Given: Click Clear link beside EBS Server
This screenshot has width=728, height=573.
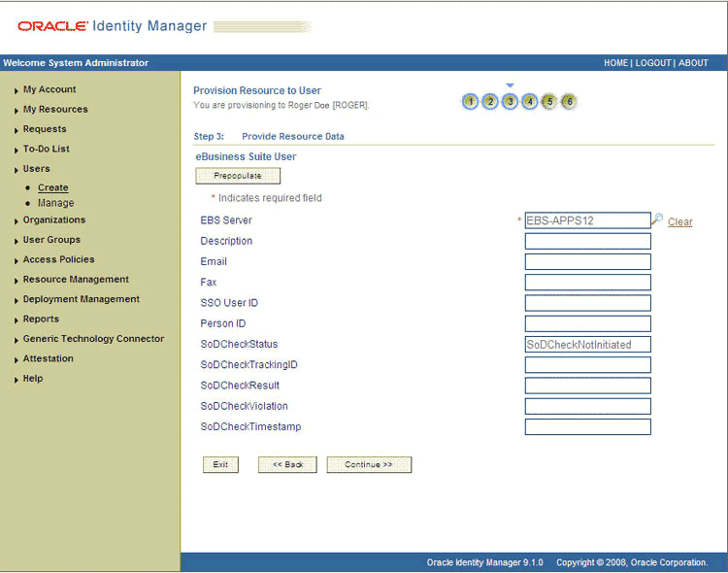Looking at the screenshot, I should (x=679, y=222).
